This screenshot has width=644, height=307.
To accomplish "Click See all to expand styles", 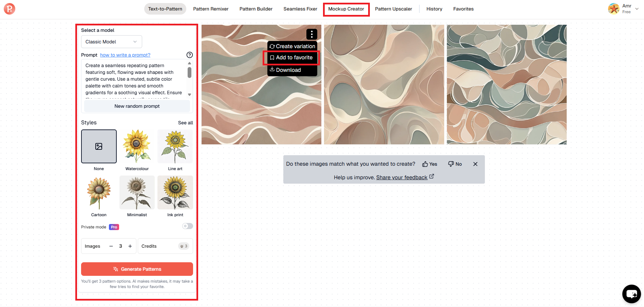I will (x=185, y=123).
